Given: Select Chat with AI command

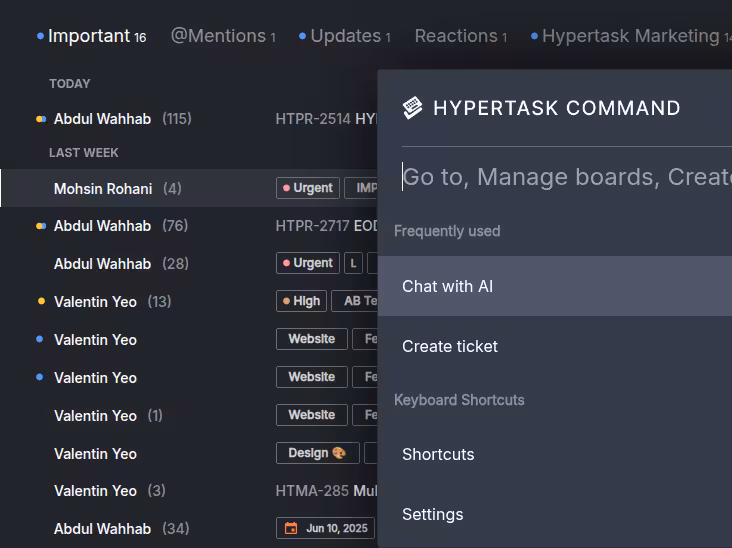Looking at the screenshot, I should point(448,286).
